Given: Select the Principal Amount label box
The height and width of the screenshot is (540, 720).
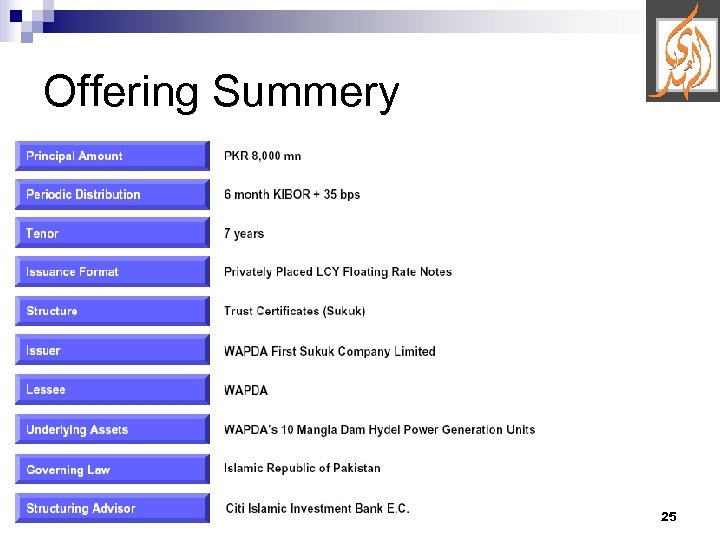Looking at the screenshot, I should coord(112,156).
